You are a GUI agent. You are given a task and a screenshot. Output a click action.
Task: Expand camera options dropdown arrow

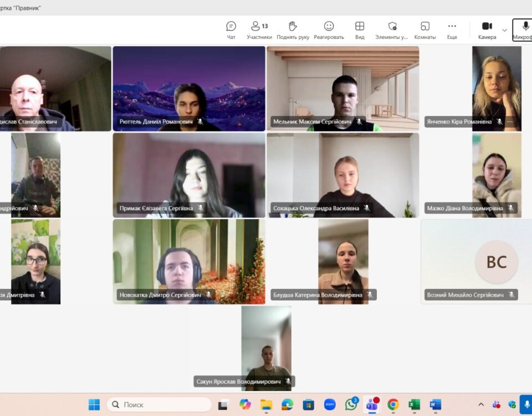tap(504, 30)
